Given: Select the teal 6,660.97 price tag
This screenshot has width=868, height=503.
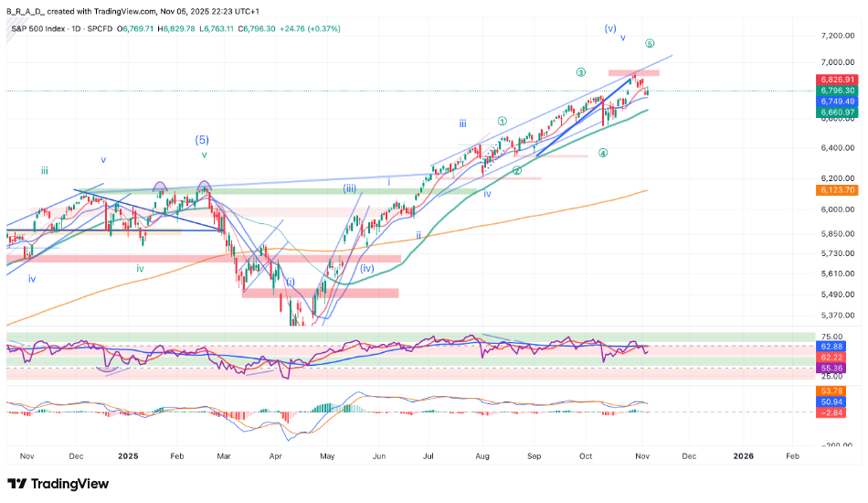Looking at the screenshot, I should (x=837, y=112).
